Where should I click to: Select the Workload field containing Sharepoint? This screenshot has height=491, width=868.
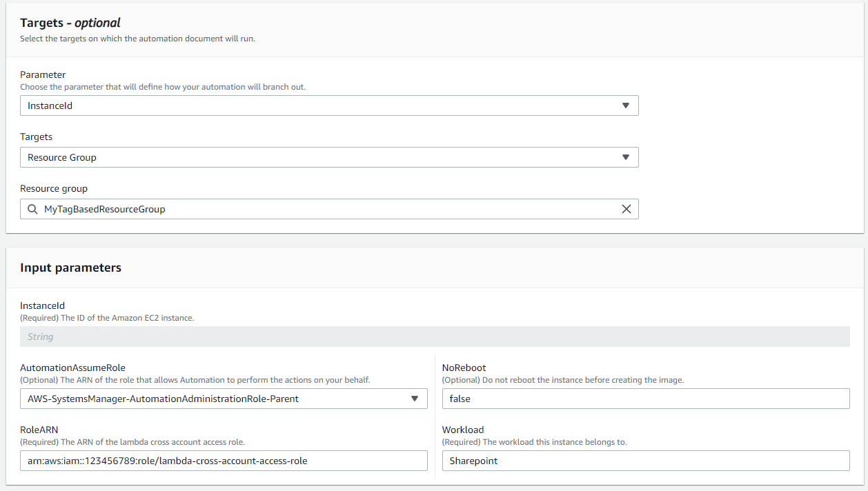(646, 461)
